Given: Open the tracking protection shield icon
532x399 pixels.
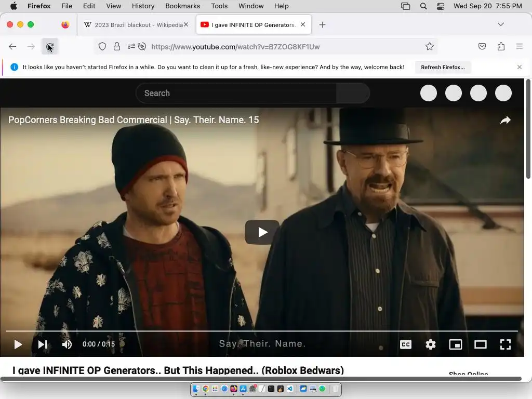Looking at the screenshot, I should point(102,46).
